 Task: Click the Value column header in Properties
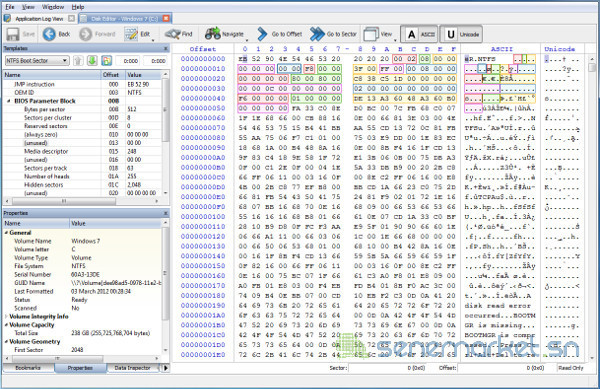[x=116, y=223]
